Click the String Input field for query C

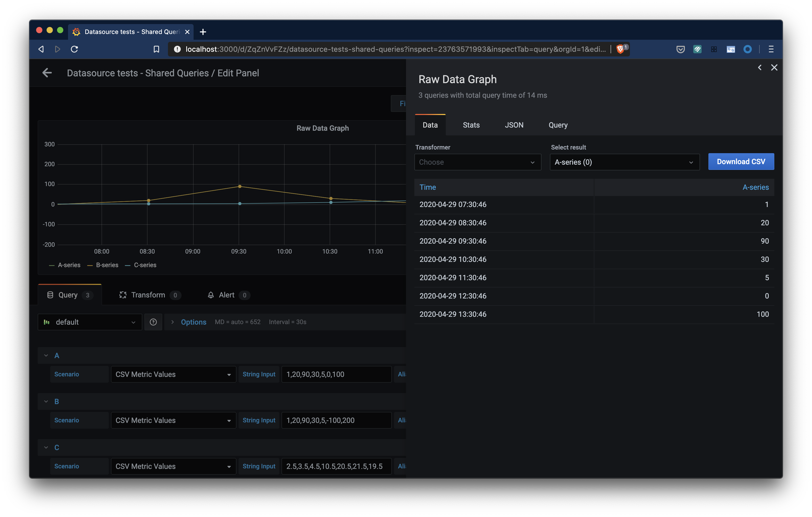pyautogui.click(x=336, y=466)
